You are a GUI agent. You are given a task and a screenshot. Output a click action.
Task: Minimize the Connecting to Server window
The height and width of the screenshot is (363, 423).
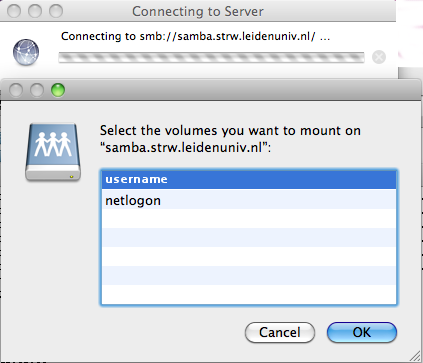pos(35,11)
